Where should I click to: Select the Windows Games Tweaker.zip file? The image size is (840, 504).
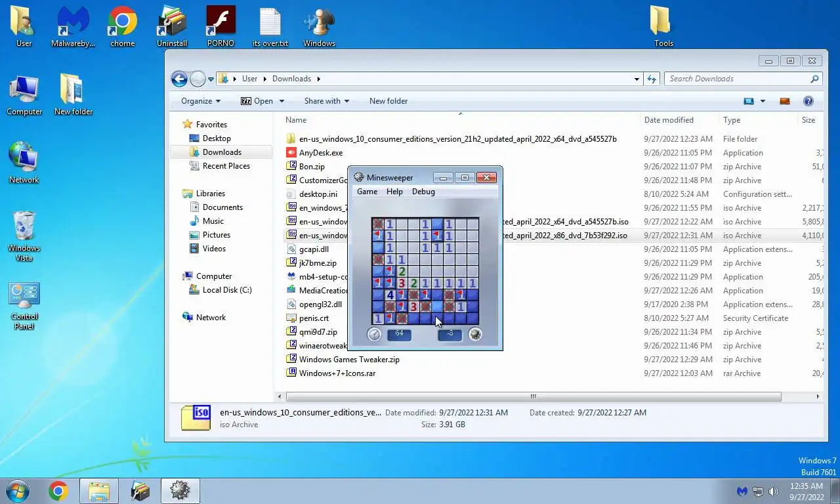point(349,360)
